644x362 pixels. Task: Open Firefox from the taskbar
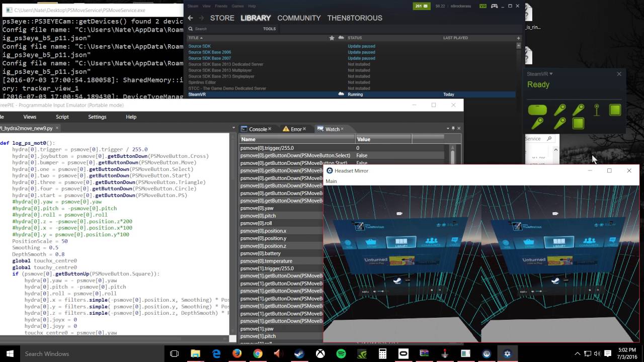pyautogui.click(x=236, y=353)
